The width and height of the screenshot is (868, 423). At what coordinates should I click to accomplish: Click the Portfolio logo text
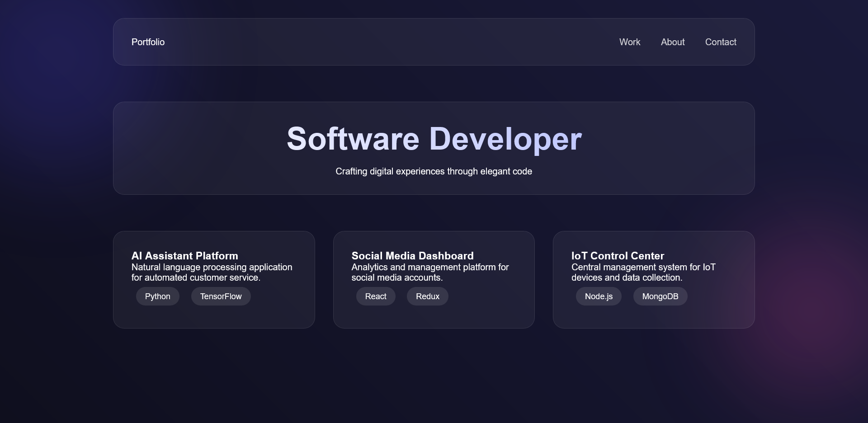pyautogui.click(x=147, y=42)
